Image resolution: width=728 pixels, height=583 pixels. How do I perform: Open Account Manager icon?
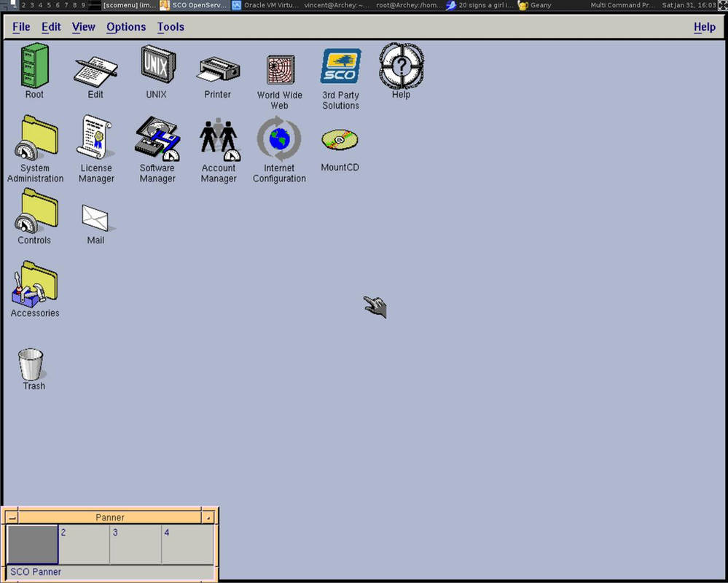point(219,139)
